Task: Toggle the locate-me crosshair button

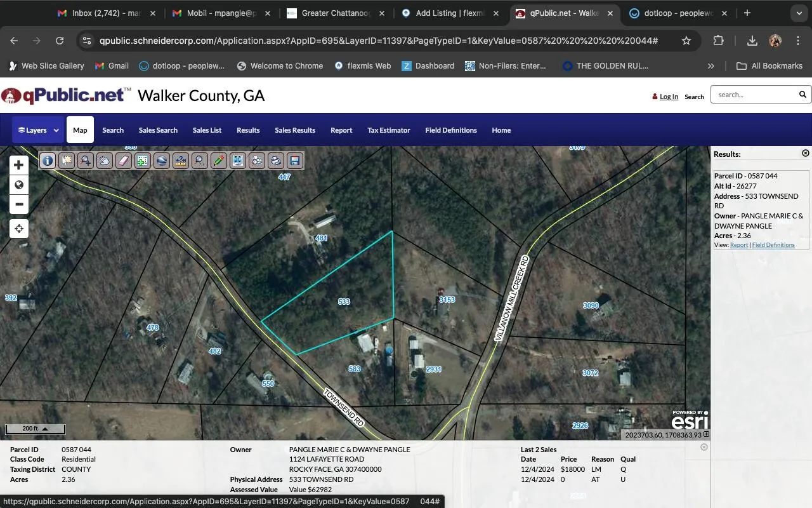Action: point(19,229)
